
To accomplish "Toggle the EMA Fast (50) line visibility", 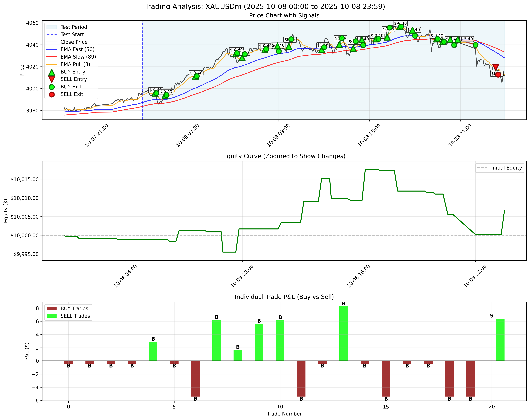I will 52,49.
